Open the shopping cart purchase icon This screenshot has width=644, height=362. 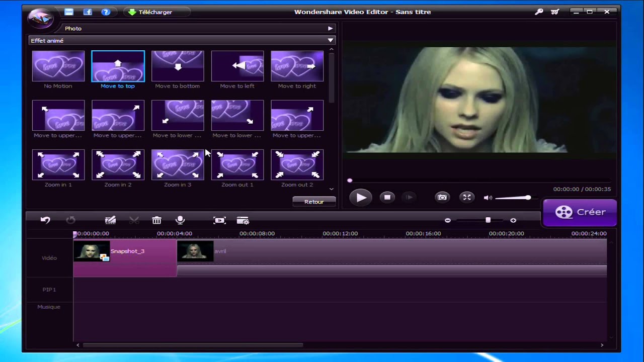[555, 12]
